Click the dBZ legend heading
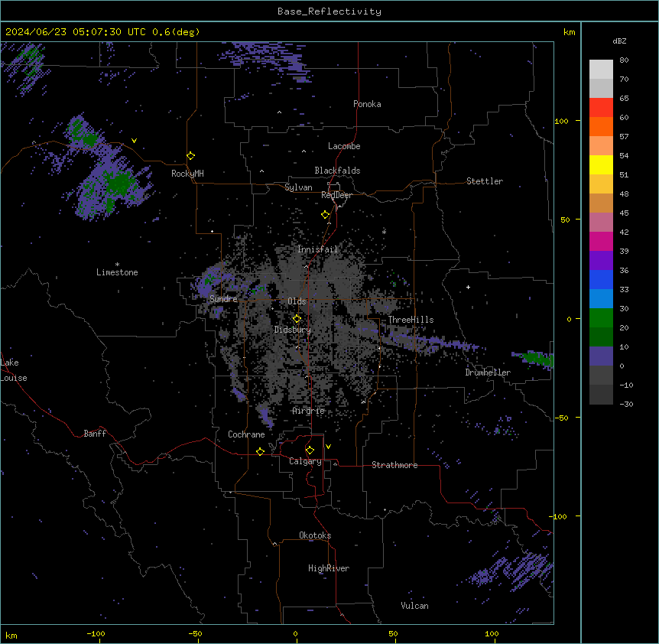 click(619, 41)
